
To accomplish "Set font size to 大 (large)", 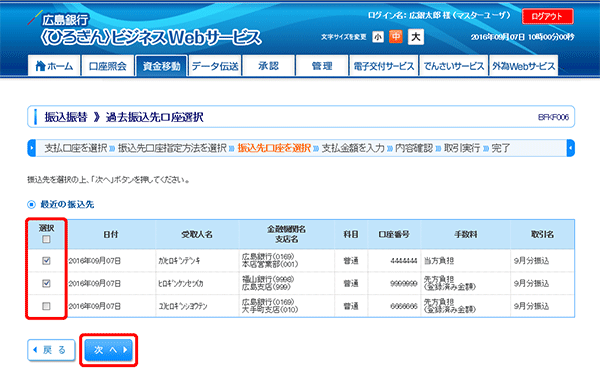I will 416,37.
